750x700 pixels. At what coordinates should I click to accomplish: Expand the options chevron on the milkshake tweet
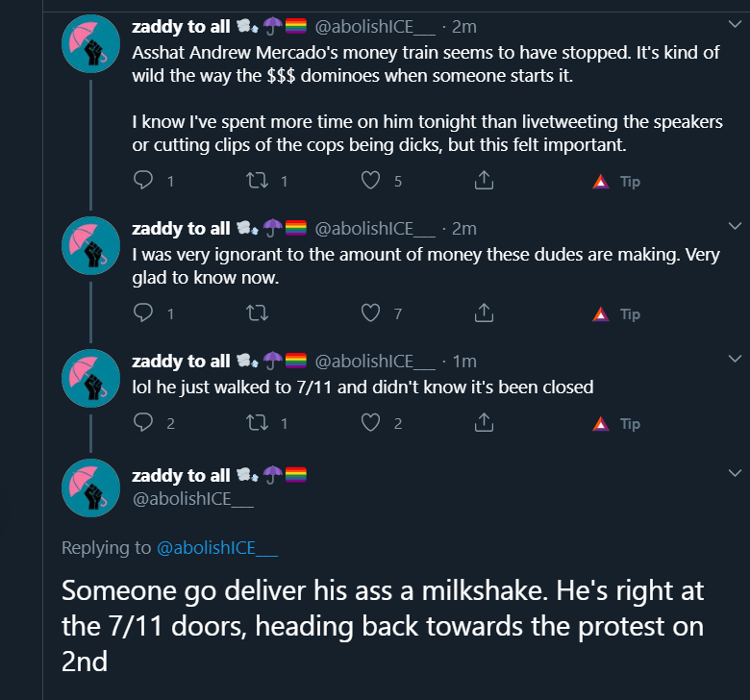(735, 473)
